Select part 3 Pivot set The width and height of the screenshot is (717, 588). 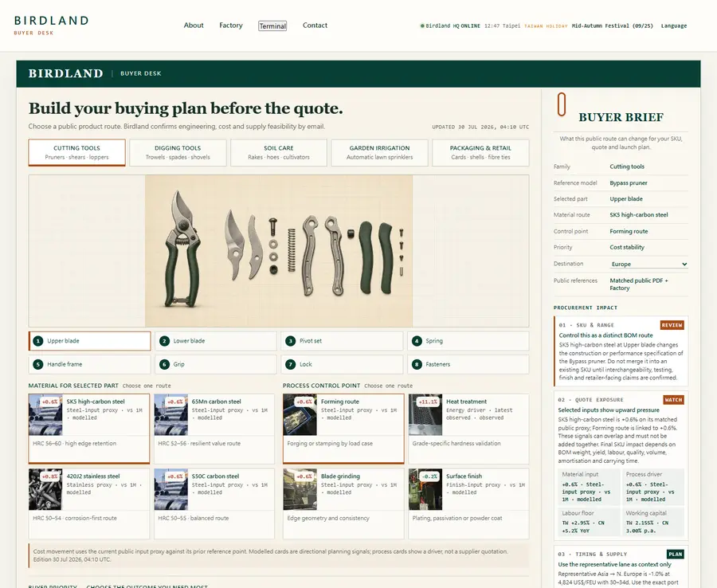342,341
